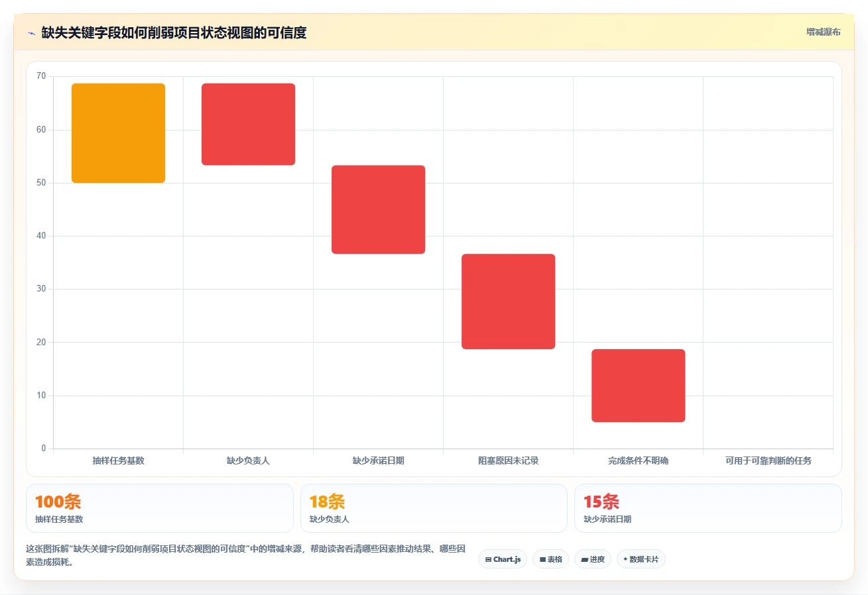Select the red 完成条件不明确 bar

click(x=638, y=386)
